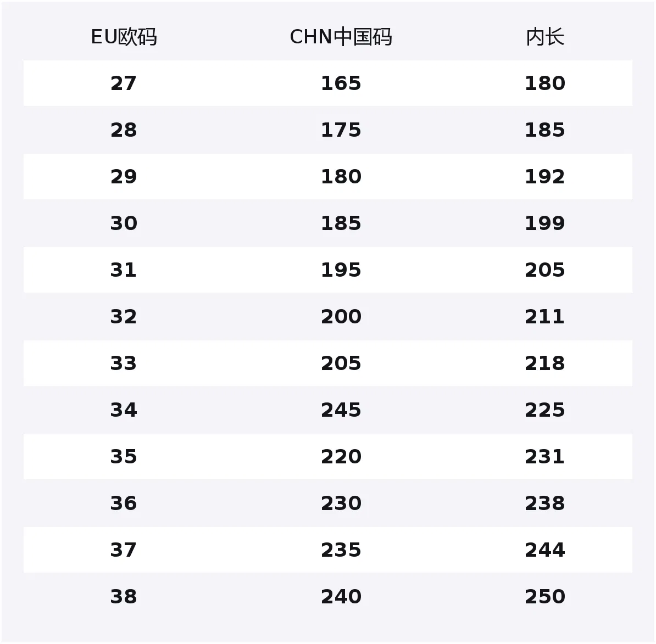Click inner length value 192
This screenshot has width=656, height=644.
click(545, 176)
